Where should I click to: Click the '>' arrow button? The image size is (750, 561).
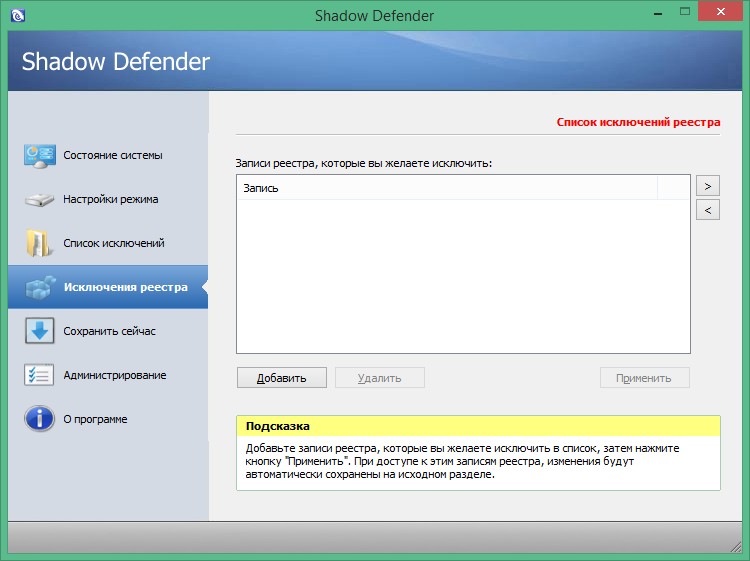(707, 186)
